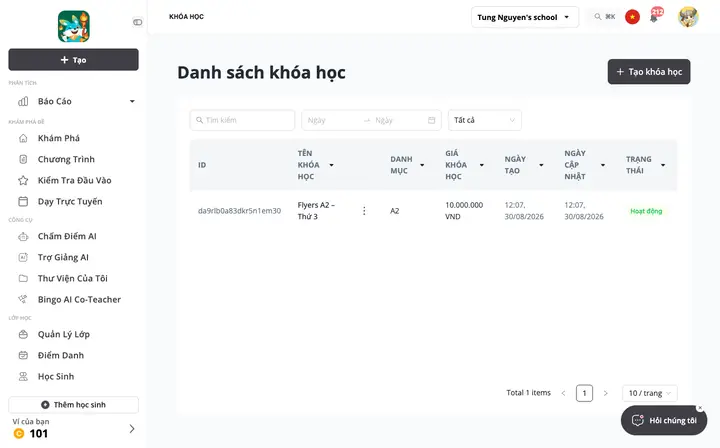Switch language via Vietnam flag icon
The image size is (720, 448).
click(632, 17)
